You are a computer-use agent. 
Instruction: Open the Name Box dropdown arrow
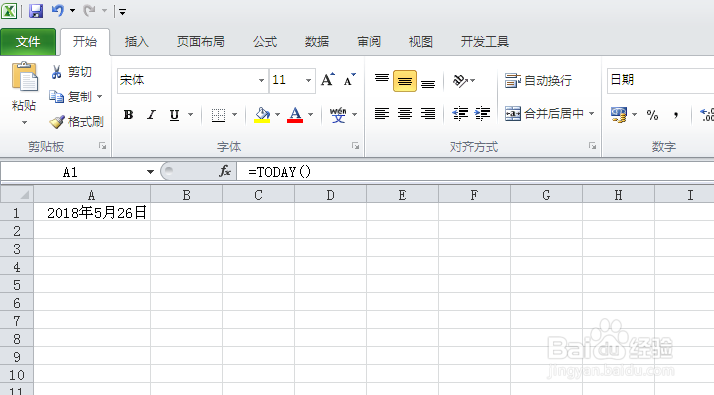150,172
